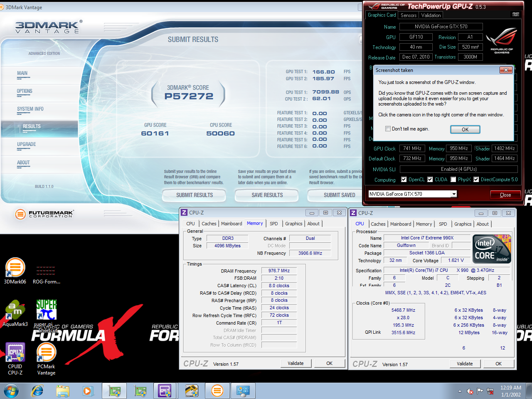Switch to 3DMark Vantage taskbar button
This screenshot has height=399, width=532.
[x=217, y=391]
